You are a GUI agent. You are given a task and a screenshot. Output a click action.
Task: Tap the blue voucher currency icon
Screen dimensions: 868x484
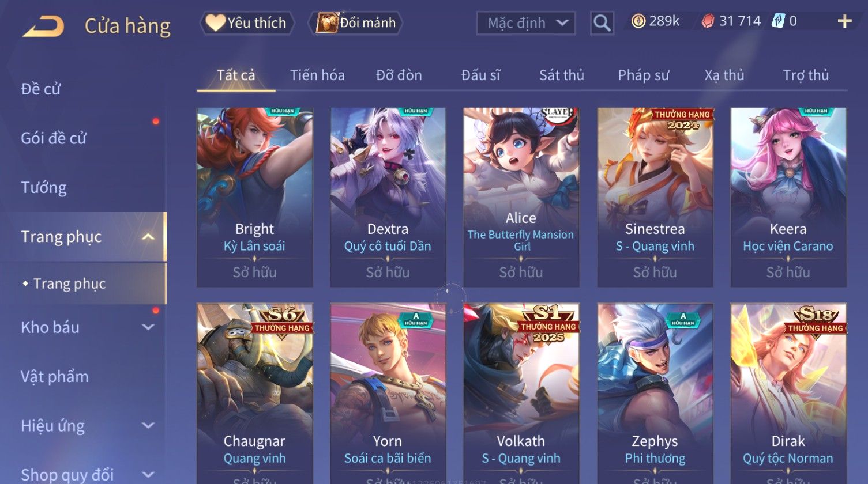point(778,21)
